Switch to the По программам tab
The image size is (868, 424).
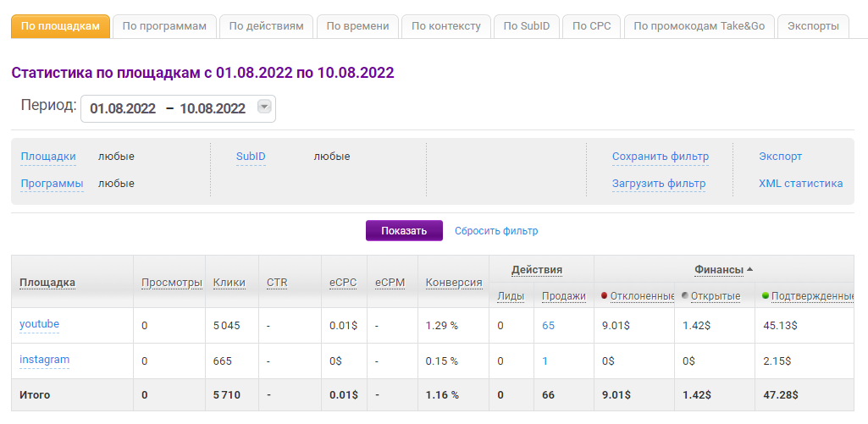coord(164,26)
